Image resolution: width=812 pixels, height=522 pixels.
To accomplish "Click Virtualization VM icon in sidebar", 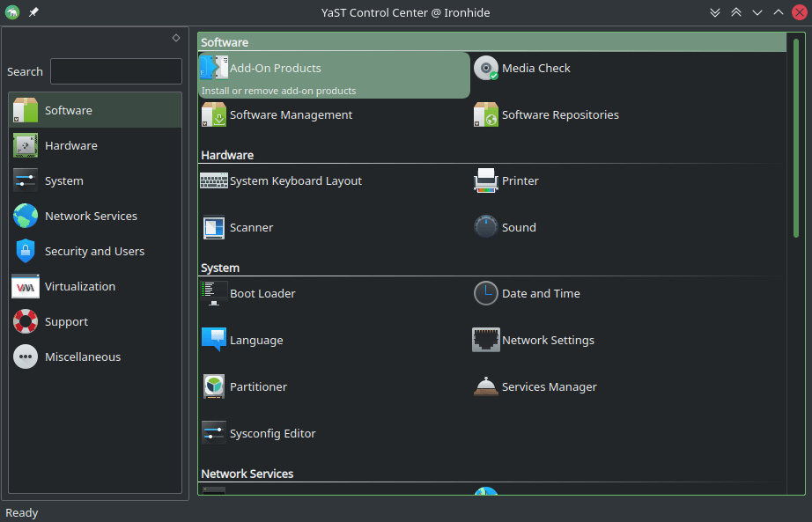I will point(26,286).
